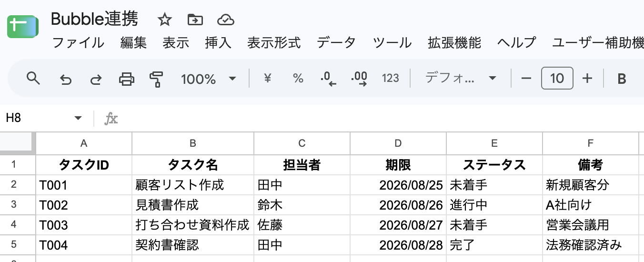
Task: Apply percent format button
Action: click(298, 78)
